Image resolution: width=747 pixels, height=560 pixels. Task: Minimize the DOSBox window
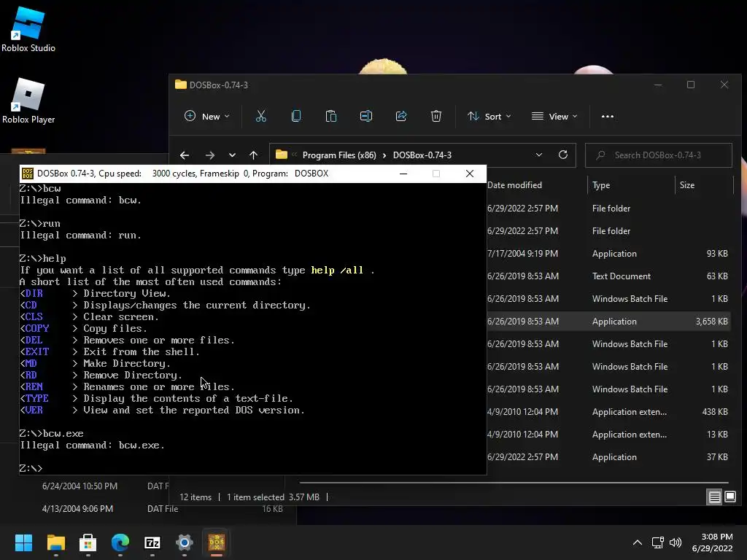pos(403,174)
